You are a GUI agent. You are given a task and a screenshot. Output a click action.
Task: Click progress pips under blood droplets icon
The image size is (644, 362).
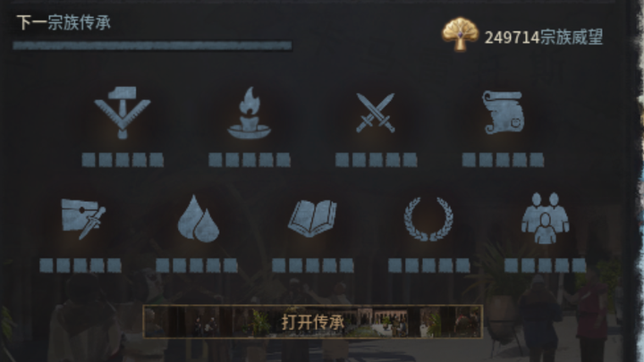pos(197,265)
